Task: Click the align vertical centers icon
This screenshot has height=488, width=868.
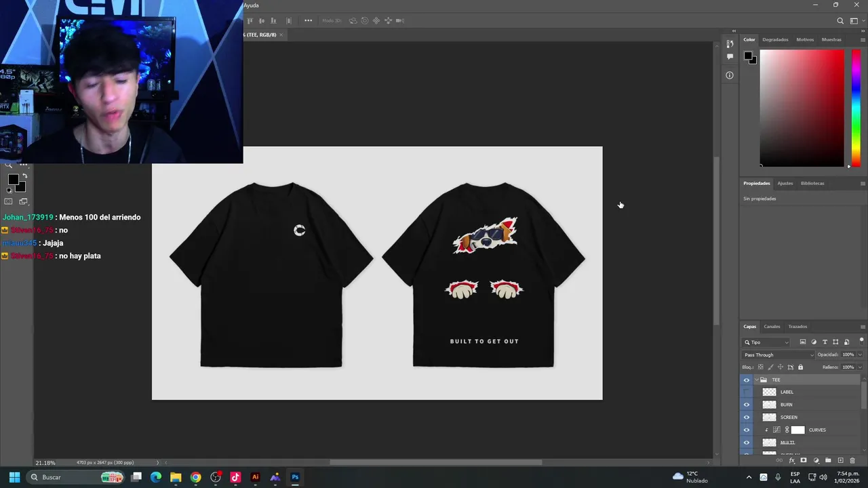Action: [262, 21]
